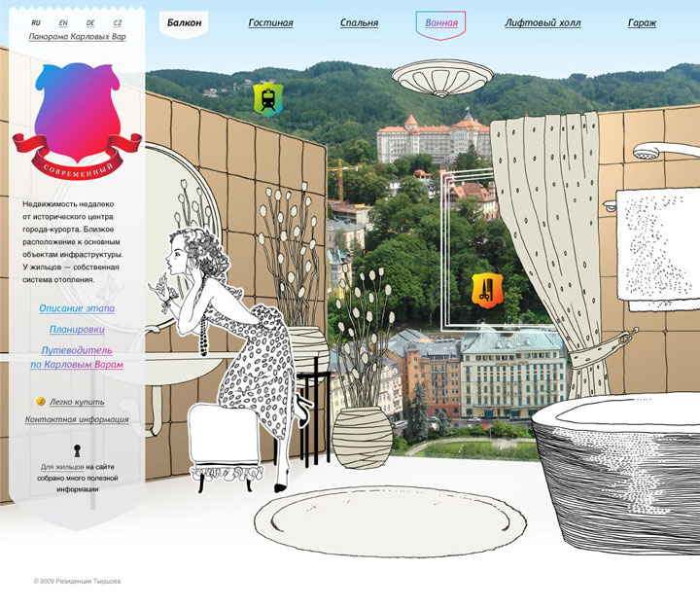Image resolution: width=700 pixels, height=608 pixels.
Task: Go to the Спальня tab
Action: tap(360, 22)
